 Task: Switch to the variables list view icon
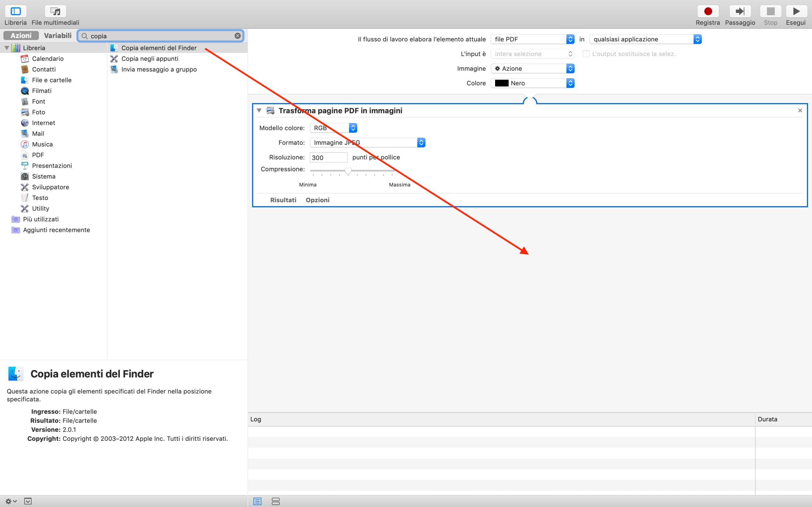[x=275, y=501]
